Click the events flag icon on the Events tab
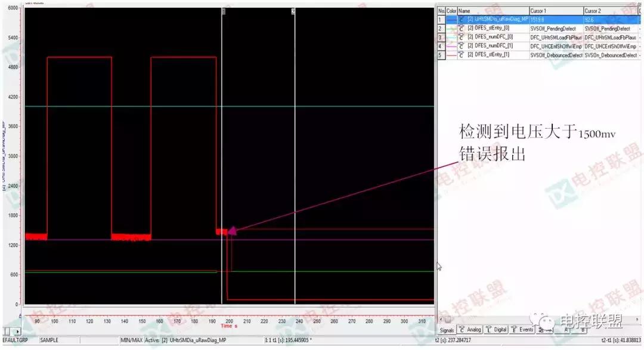Image resolution: width=644 pixels, height=350 pixels. point(513,329)
